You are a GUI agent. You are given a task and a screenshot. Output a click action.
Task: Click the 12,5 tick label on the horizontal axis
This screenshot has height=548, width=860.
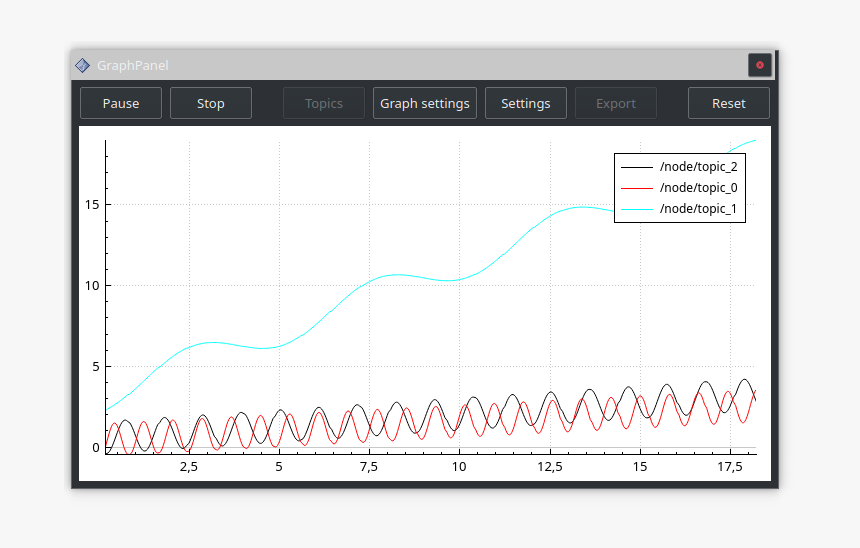click(549, 467)
